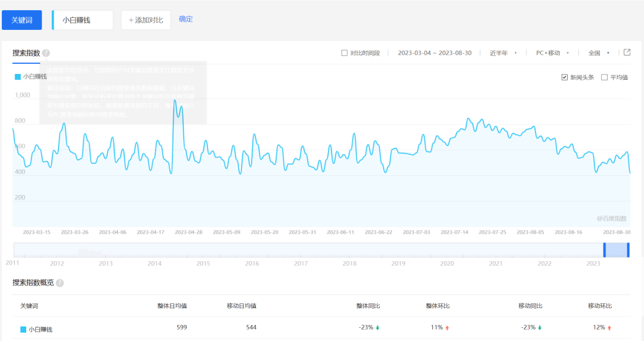Screen dimensions: 644x341
Task: Click the 关键词 blue tab button
Action: point(22,20)
